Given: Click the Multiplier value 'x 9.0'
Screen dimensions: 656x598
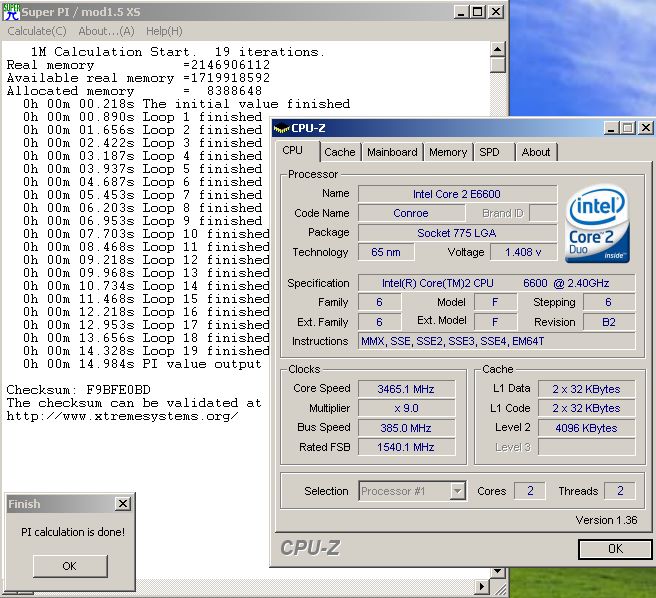Looking at the screenshot, I should coord(406,408).
